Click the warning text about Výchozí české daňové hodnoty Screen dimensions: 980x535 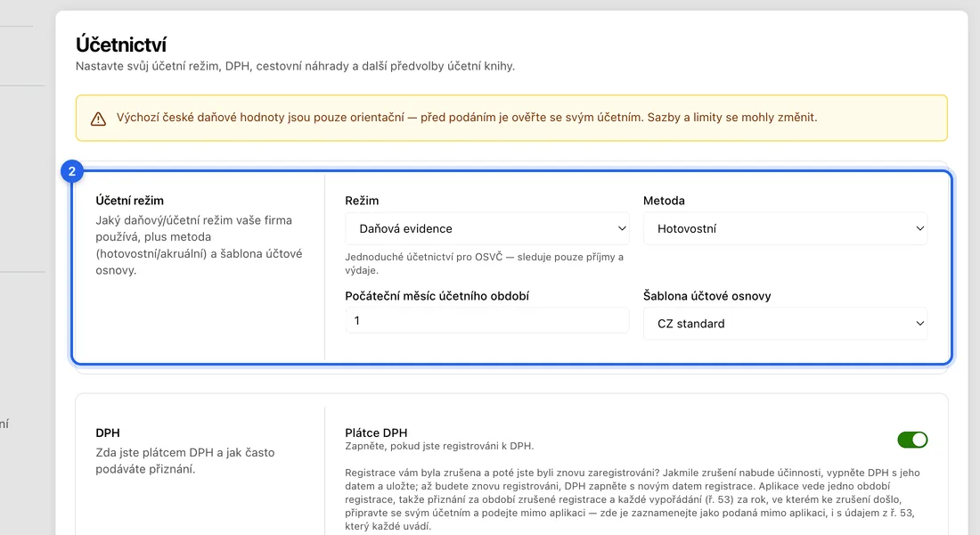(x=467, y=118)
